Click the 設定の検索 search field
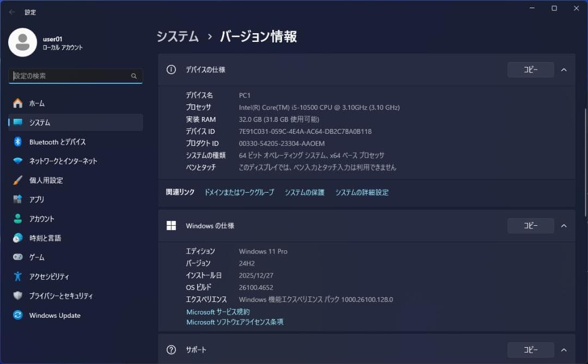Screen dimensions: 588x364 [75, 76]
